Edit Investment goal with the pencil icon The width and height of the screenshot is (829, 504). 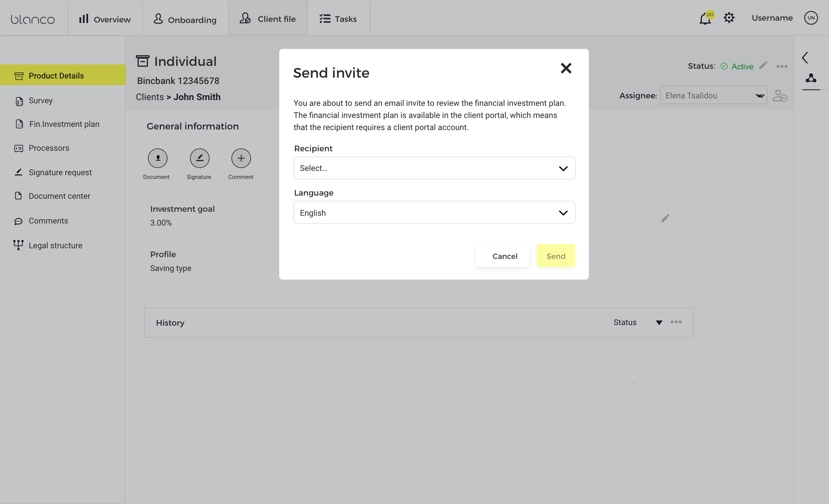(665, 218)
